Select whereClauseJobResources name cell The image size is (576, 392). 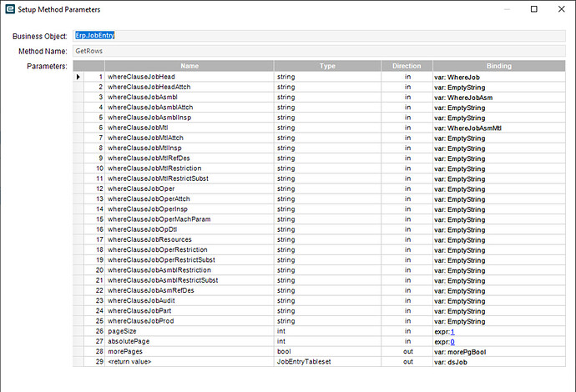click(189, 239)
